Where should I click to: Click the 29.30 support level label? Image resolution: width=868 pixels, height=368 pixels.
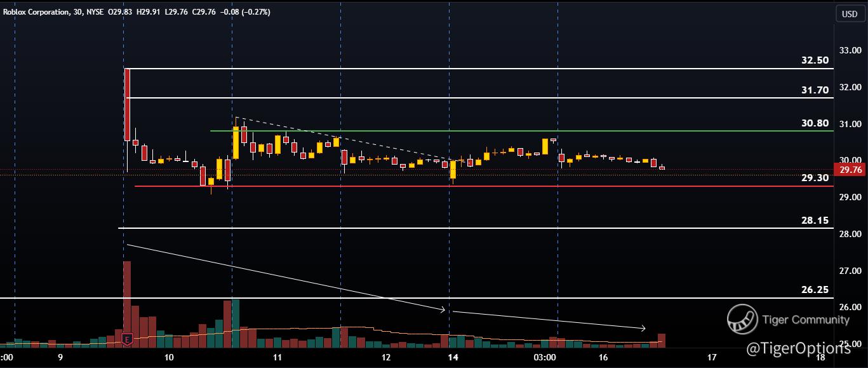click(815, 178)
